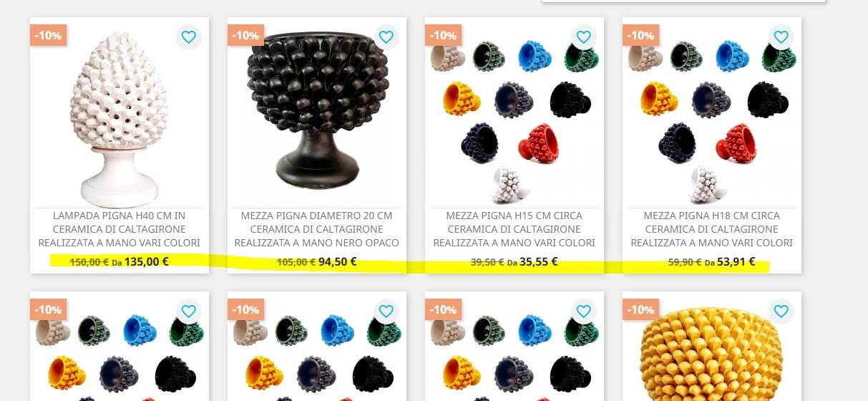This screenshot has width=868, height=401.
Task: Open Lampada Pigna H40 cm title link
Action: [120, 229]
